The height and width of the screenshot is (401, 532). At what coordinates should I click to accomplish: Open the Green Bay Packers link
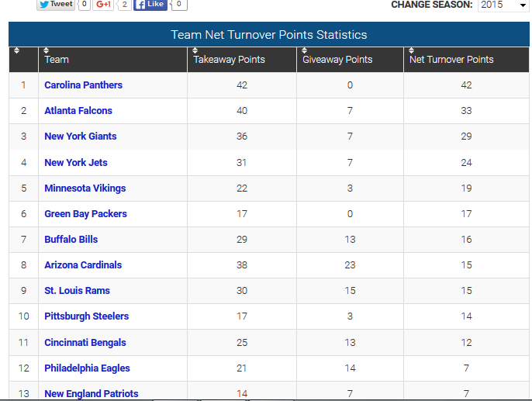point(86,214)
